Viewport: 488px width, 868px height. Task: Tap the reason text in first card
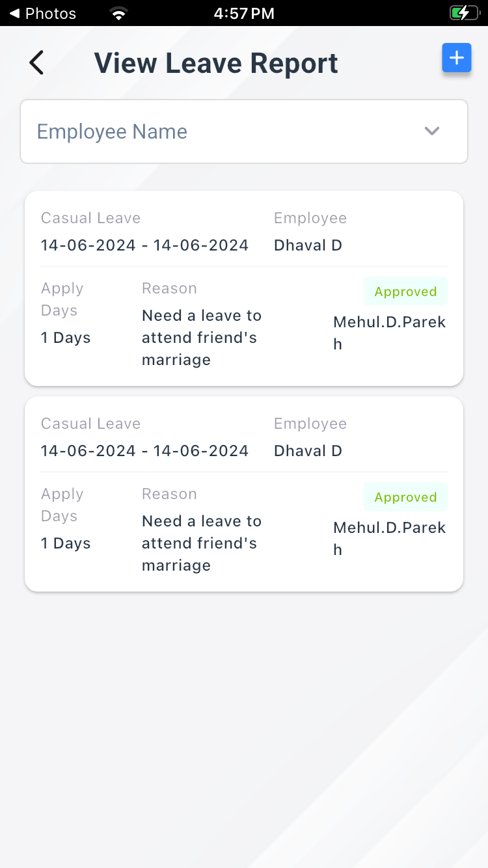pyautogui.click(x=201, y=338)
